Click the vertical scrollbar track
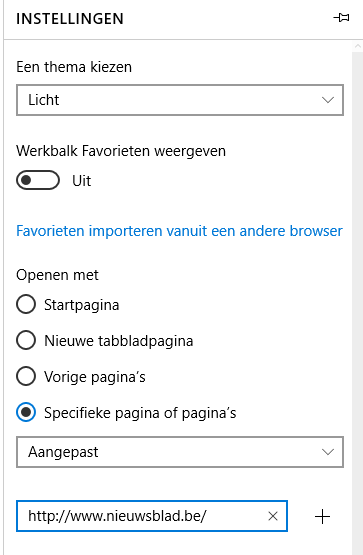This screenshot has height=555, width=363. (x=357, y=301)
